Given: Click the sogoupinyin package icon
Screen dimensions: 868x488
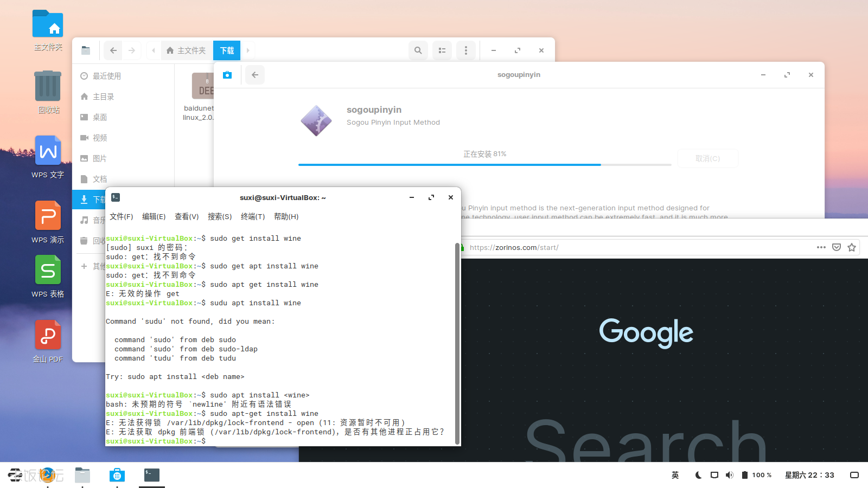Looking at the screenshot, I should tap(316, 120).
